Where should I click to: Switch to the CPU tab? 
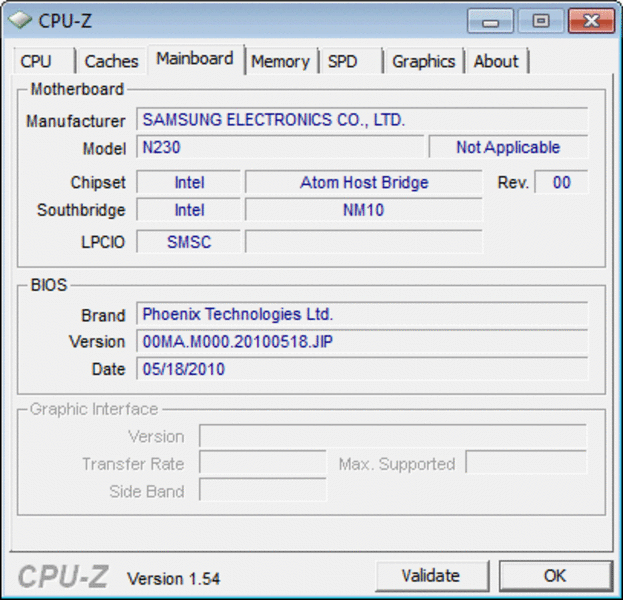coord(44,61)
